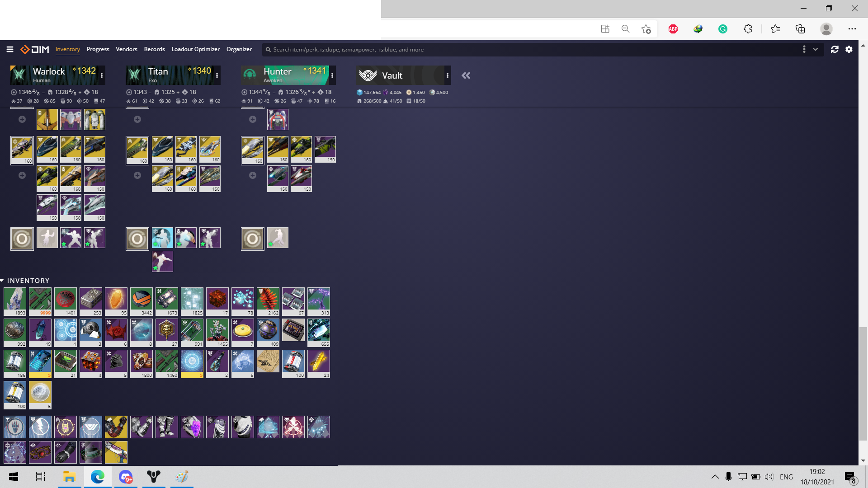Viewport: 868px width, 488px height.
Task: Select the red token item counted 1401
Action: pyautogui.click(x=66, y=301)
